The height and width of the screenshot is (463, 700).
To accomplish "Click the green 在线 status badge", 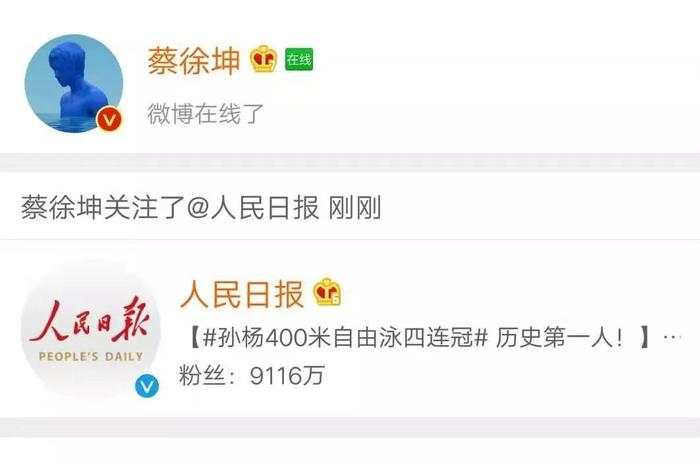I will pyautogui.click(x=299, y=59).
